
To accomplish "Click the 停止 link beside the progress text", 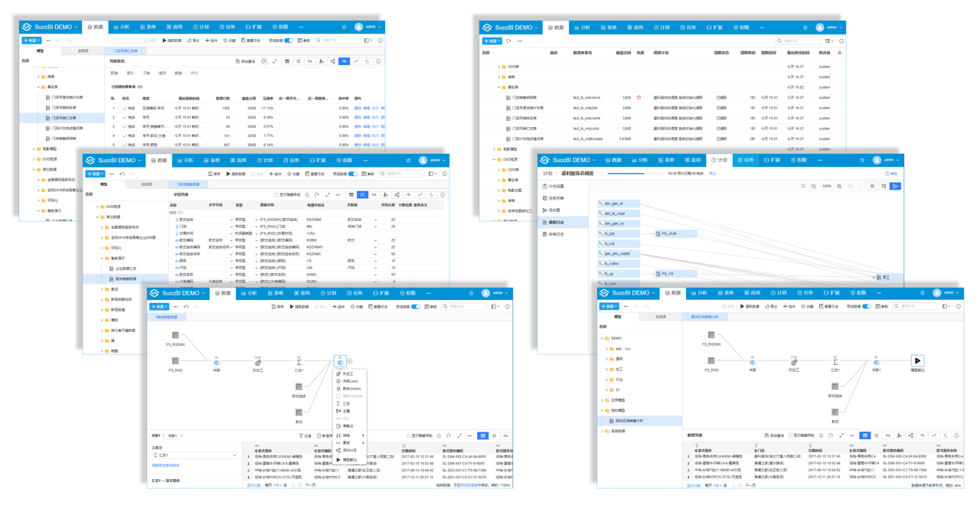I will [x=712, y=174].
